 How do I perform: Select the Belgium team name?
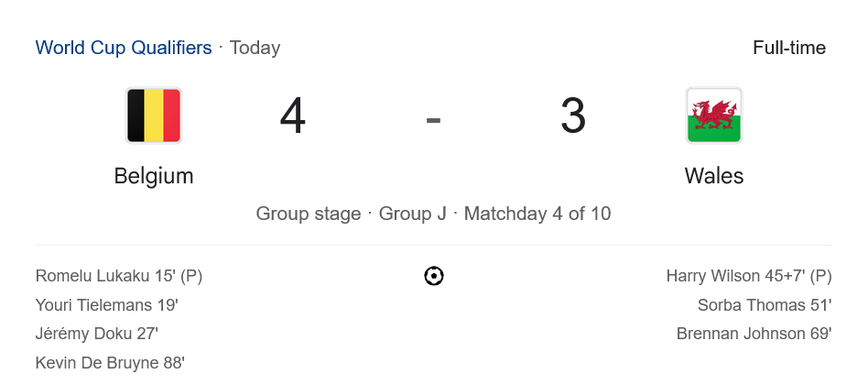tap(154, 176)
